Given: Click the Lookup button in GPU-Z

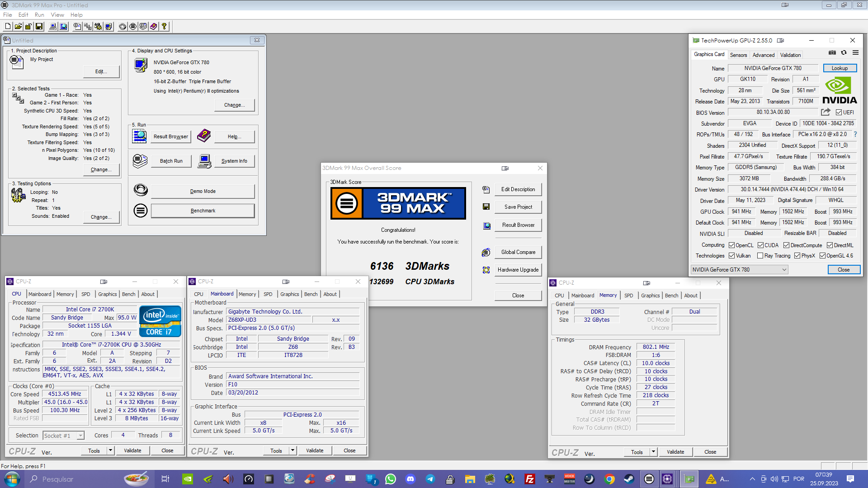Looking at the screenshot, I should pos(840,68).
